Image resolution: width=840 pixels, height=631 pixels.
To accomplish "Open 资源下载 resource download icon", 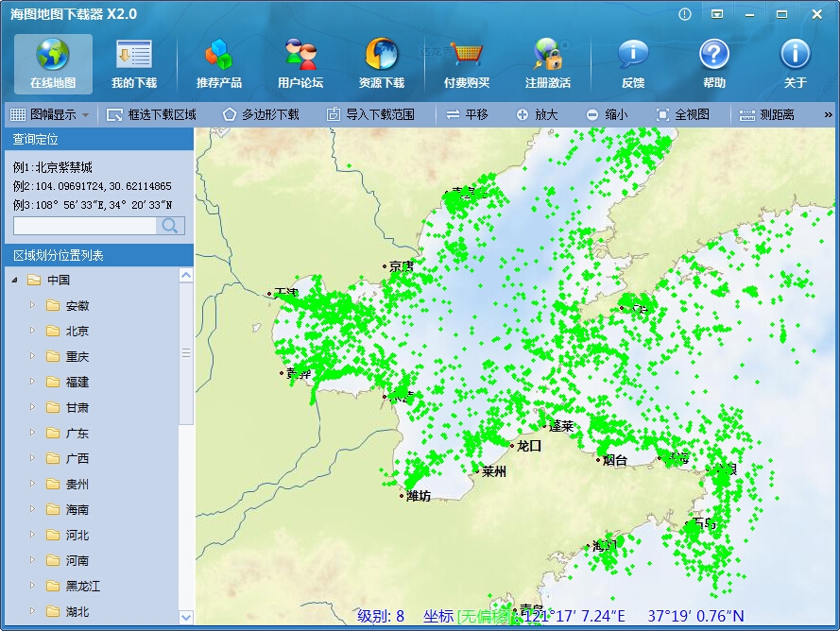I will [x=382, y=63].
